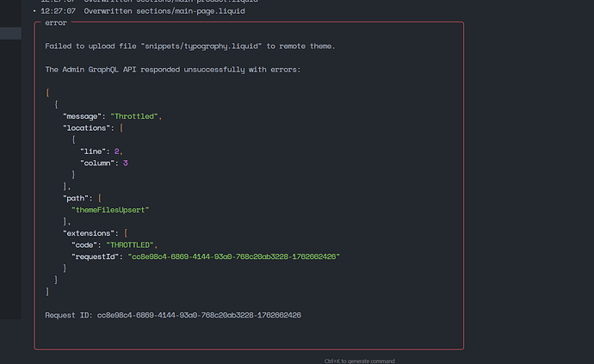This screenshot has height=364, width=594.
Task: Click the "locations" key line
Action: pyautogui.click(x=93, y=128)
